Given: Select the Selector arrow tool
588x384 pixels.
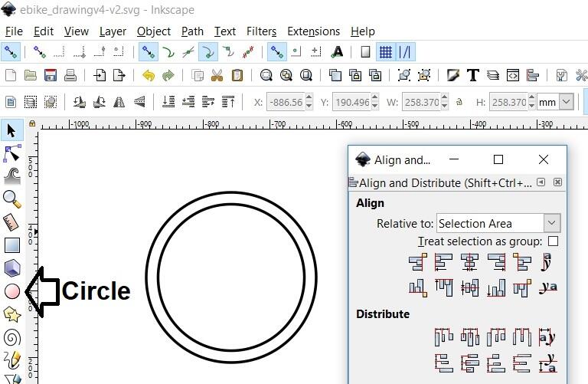Looking at the screenshot, I should 11,130.
